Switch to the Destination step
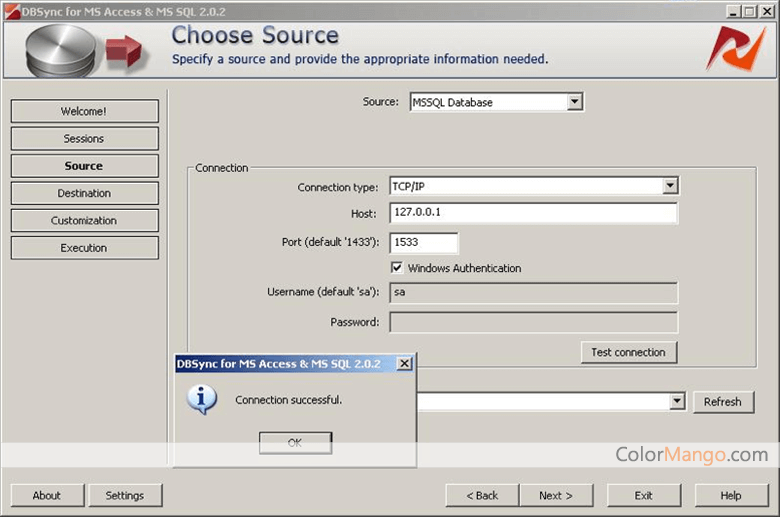The image size is (780, 517). 85,193
